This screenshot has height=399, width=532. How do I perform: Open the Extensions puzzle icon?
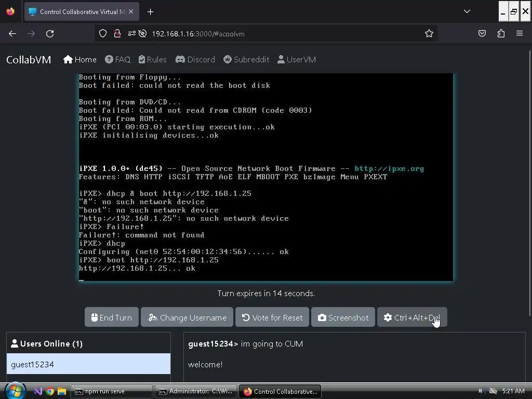[501, 34]
